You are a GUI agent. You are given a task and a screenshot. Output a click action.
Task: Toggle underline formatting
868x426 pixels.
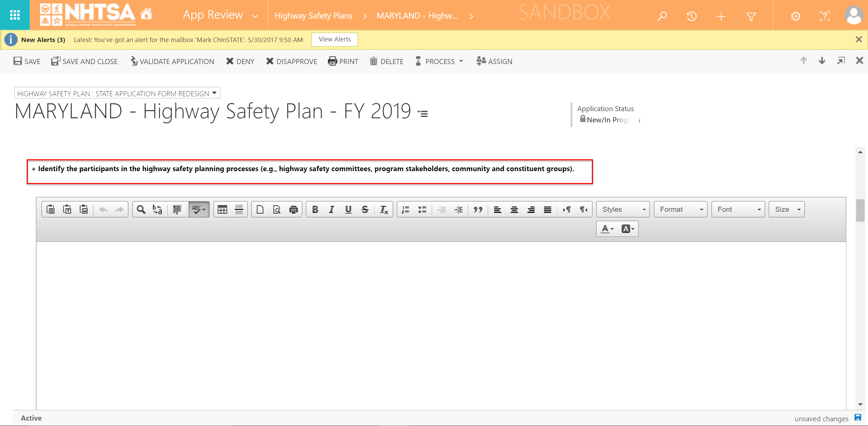[x=348, y=209]
